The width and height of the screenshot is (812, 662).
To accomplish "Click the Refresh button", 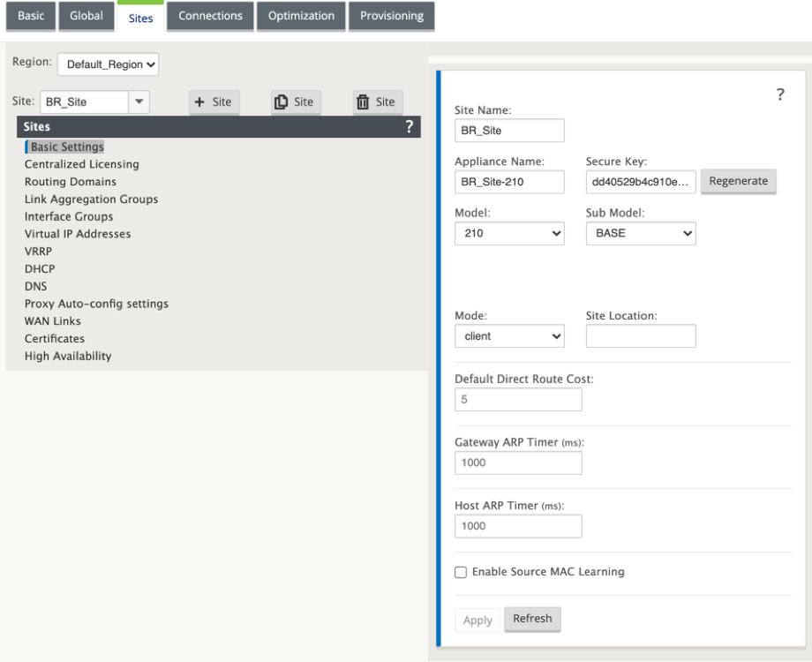I will tap(532, 619).
